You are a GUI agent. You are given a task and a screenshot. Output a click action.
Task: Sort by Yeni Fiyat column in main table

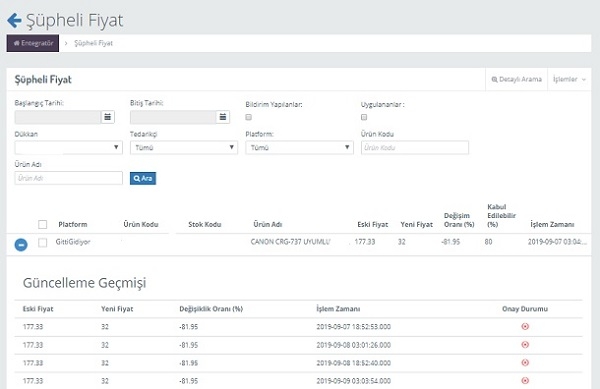(x=416, y=225)
